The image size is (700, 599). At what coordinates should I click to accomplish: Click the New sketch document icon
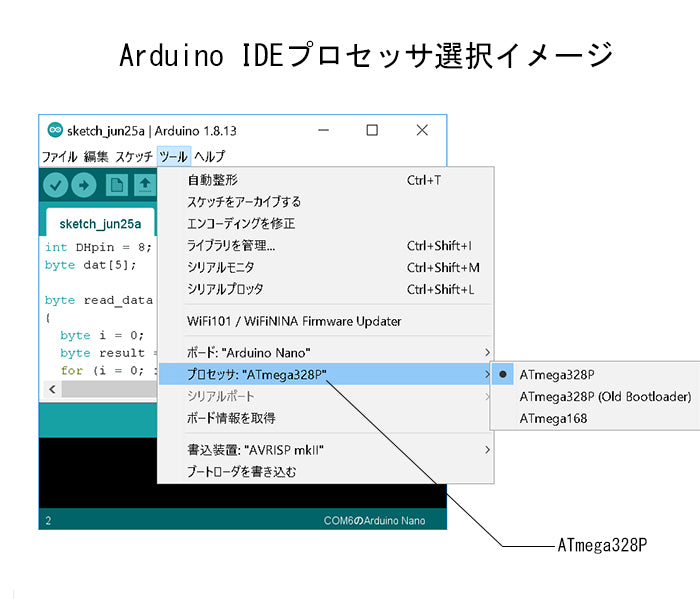point(117,184)
